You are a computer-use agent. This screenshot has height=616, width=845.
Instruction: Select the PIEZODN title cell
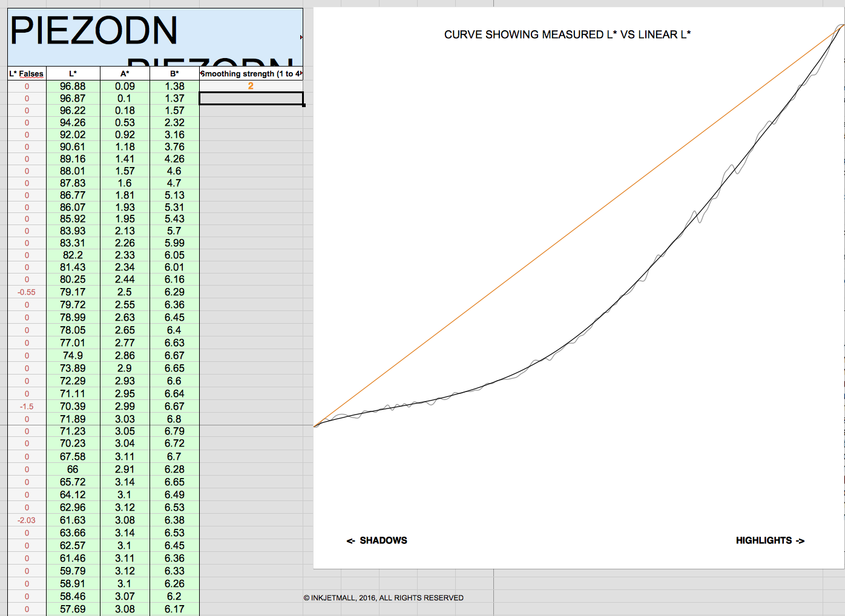(x=94, y=31)
